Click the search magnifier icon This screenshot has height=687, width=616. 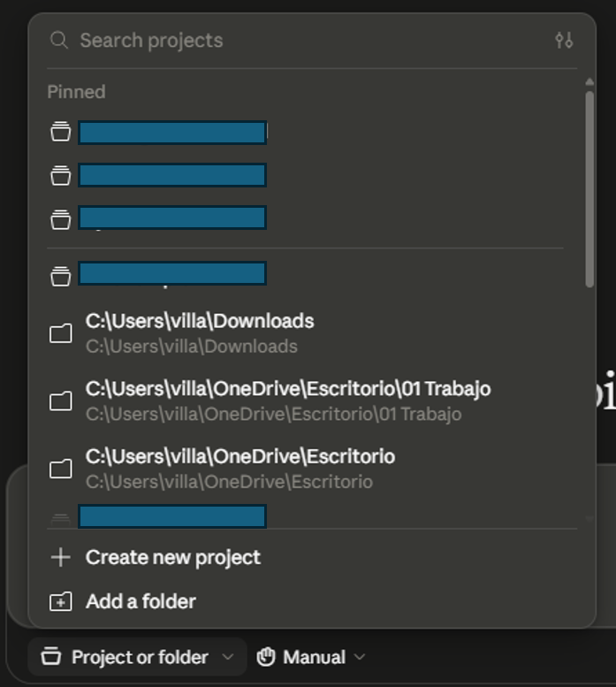59,41
